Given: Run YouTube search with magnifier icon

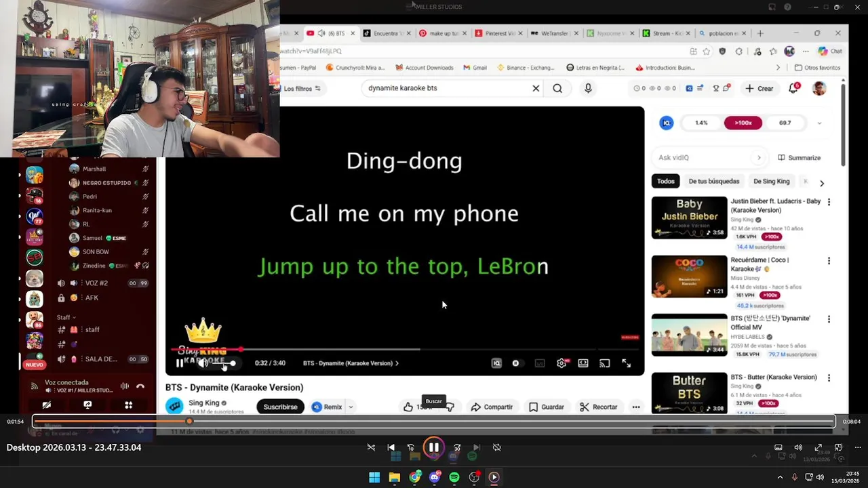Looking at the screenshot, I should [557, 88].
